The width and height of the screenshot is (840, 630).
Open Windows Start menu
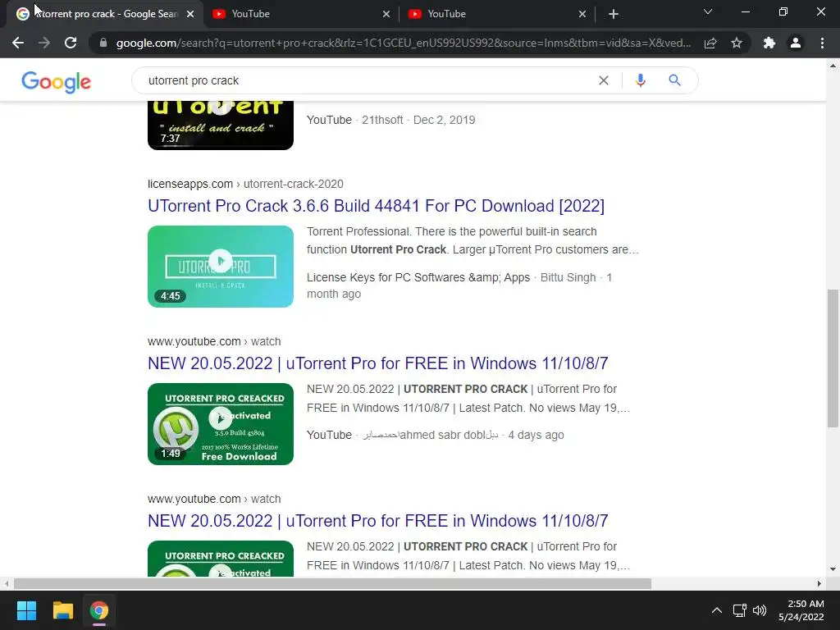tap(26, 610)
